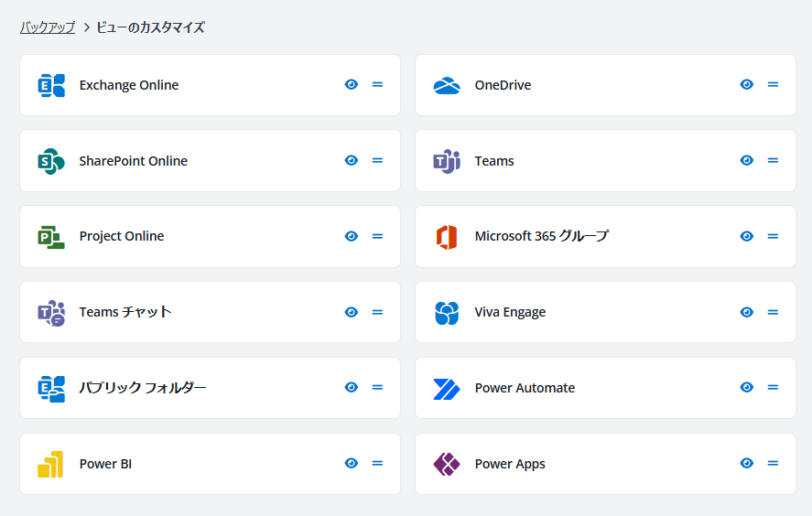Screen dimensions: 812x516
Task: Toggle Microsoft 365 グループ visibility
Action: click(747, 236)
